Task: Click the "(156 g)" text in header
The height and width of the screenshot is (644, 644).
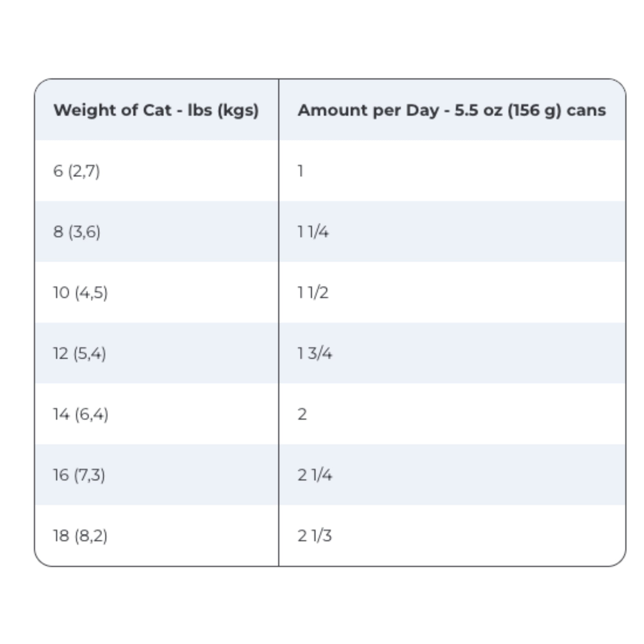Action: pyautogui.click(x=534, y=110)
